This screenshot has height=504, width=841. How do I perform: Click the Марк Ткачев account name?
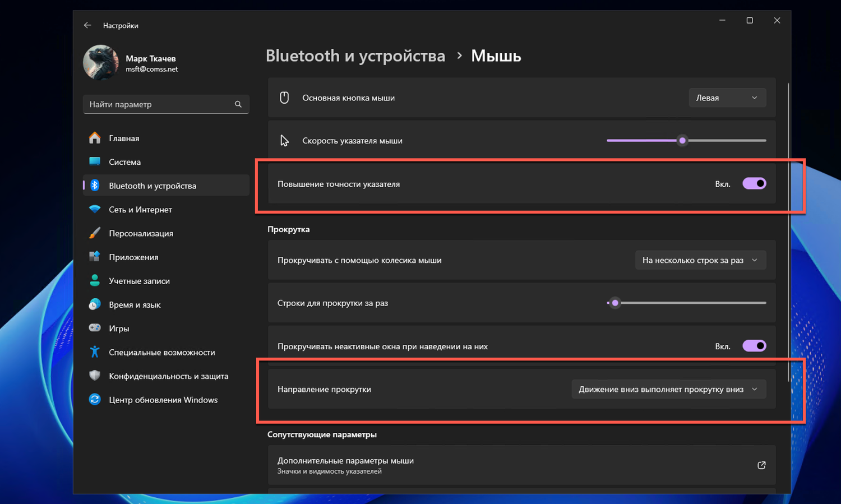[x=151, y=58]
